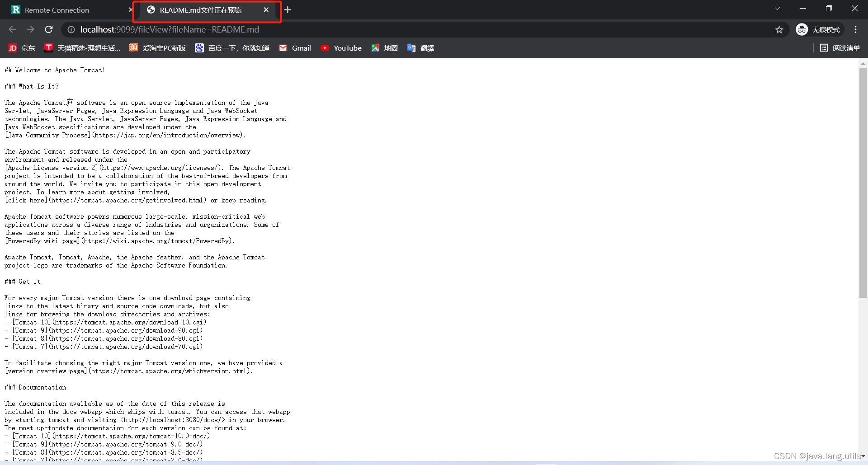
Task: Click the Tomcat 10 tomcat-10.0-doc line
Action: [x=107, y=436]
